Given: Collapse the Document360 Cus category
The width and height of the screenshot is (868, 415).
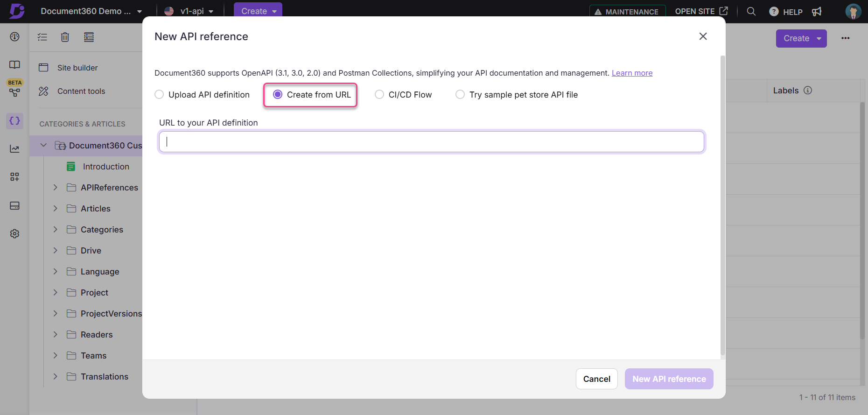Looking at the screenshot, I should click(43, 145).
